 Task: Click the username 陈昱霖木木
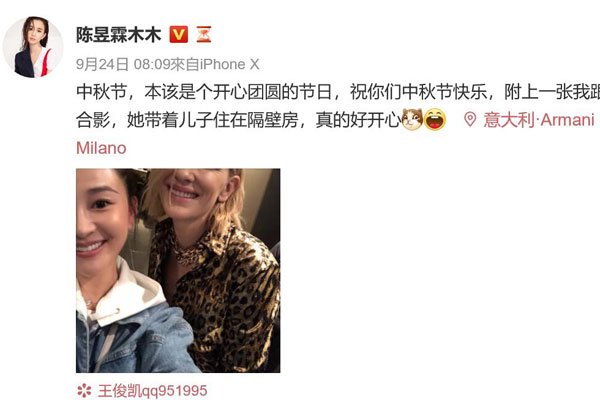(x=119, y=35)
